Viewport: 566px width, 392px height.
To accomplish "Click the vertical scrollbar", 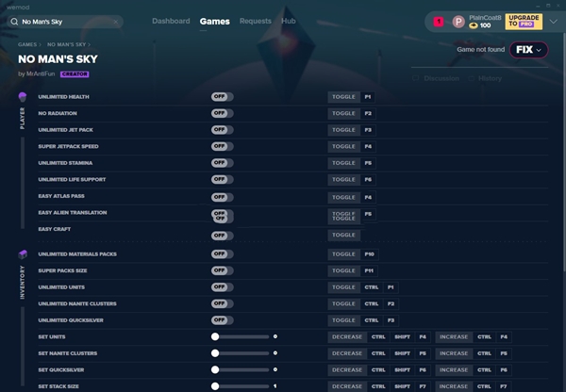I will click(x=564, y=152).
